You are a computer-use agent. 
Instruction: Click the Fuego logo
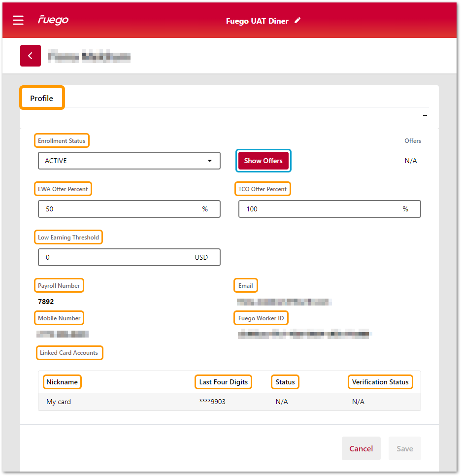coord(53,20)
